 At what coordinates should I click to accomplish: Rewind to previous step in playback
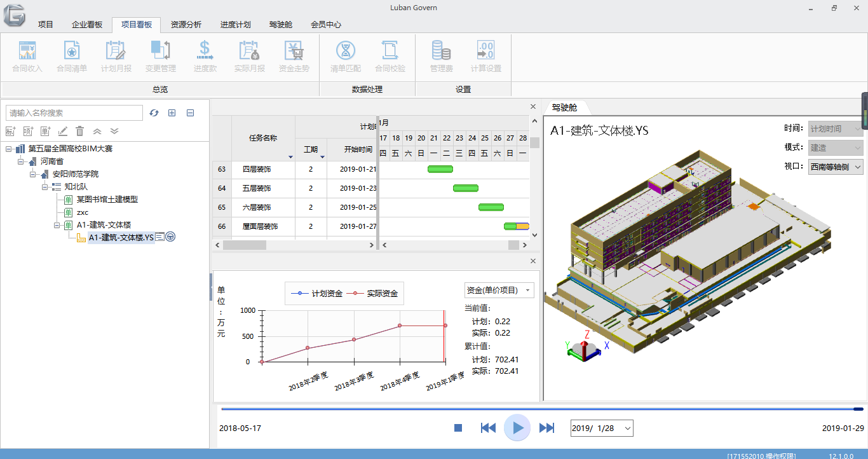(x=488, y=428)
